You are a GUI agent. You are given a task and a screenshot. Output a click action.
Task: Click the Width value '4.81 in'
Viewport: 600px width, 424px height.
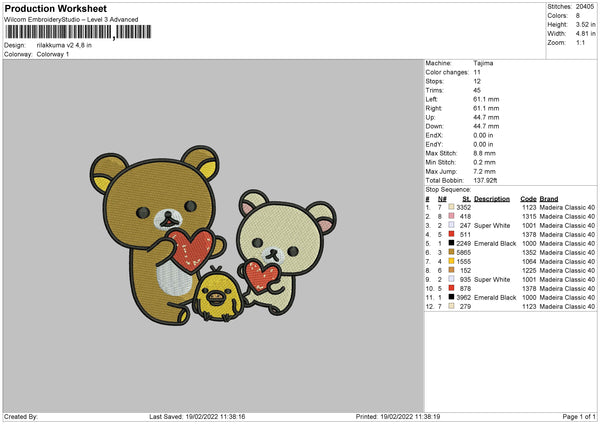[585, 34]
